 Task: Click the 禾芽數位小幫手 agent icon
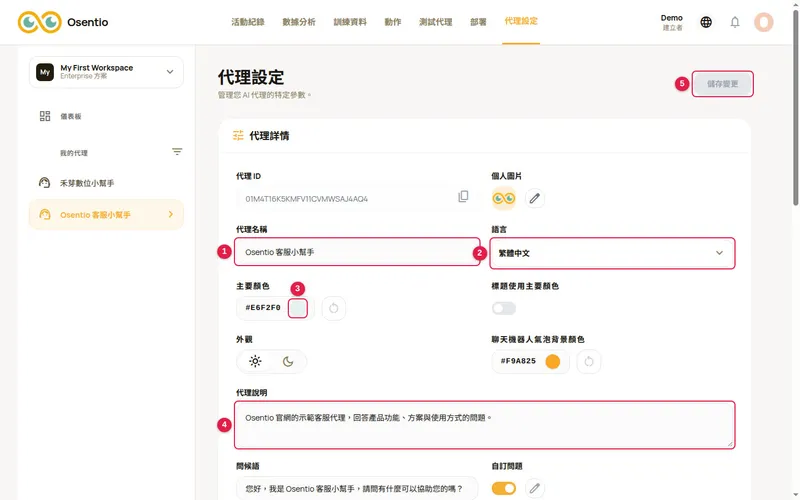(44, 183)
